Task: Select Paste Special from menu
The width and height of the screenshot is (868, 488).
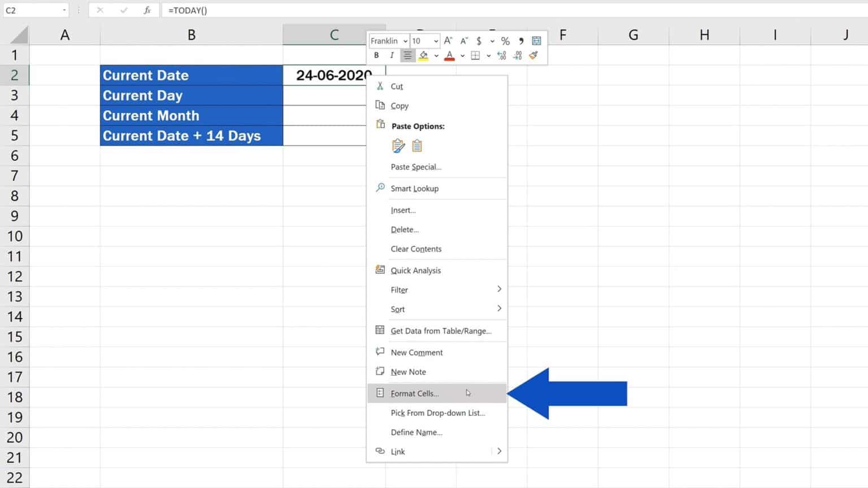Action: point(416,167)
